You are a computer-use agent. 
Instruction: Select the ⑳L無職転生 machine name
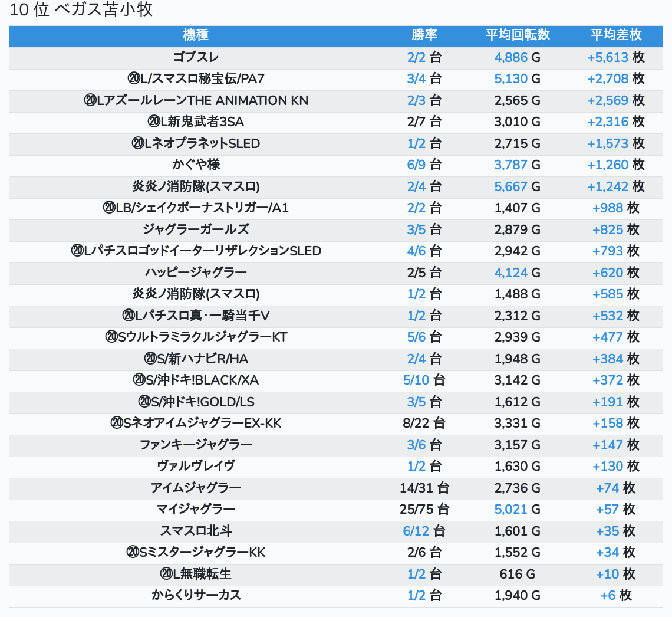(x=196, y=574)
